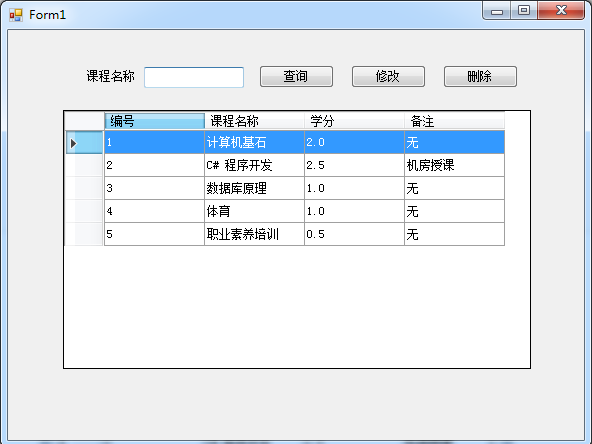Click the 修改 button
Image resolution: width=592 pixels, height=444 pixels.
coord(388,77)
